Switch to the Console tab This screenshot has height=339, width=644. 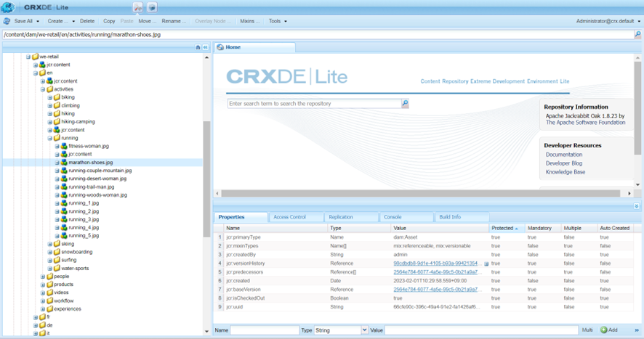406,217
